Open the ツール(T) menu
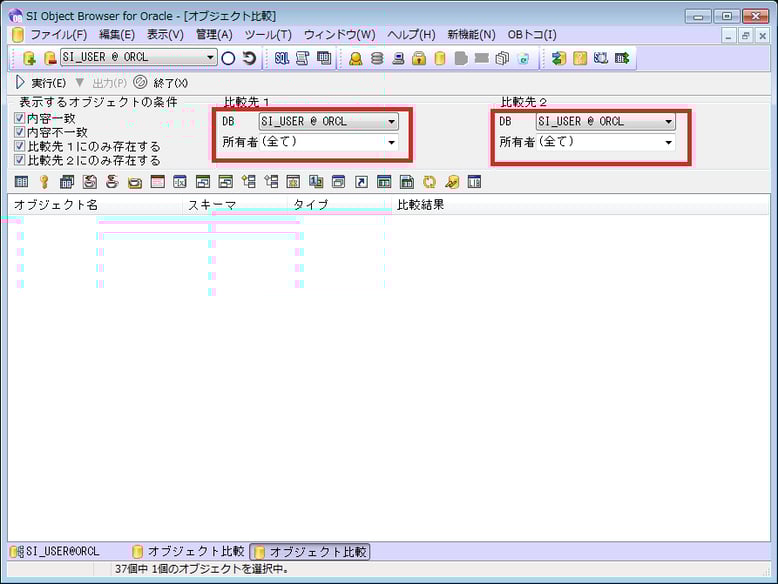The image size is (778, 584). [x=268, y=34]
